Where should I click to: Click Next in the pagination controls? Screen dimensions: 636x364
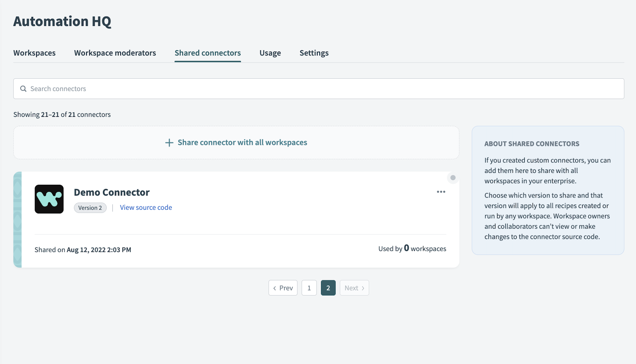coord(354,288)
